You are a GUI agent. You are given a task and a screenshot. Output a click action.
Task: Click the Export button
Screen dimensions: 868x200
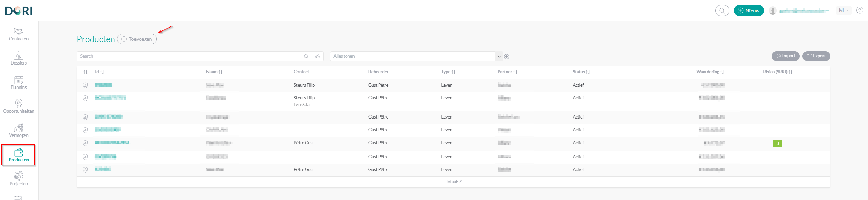tap(816, 56)
